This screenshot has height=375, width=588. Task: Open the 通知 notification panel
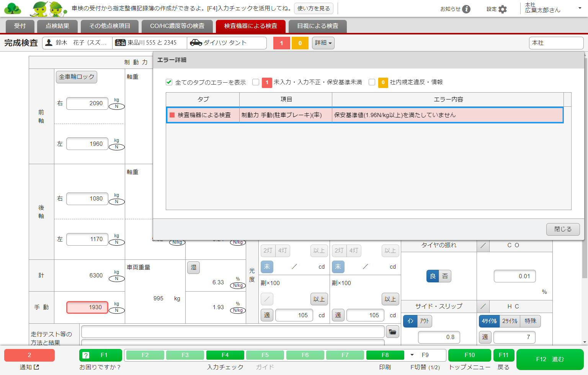[29, 355]
